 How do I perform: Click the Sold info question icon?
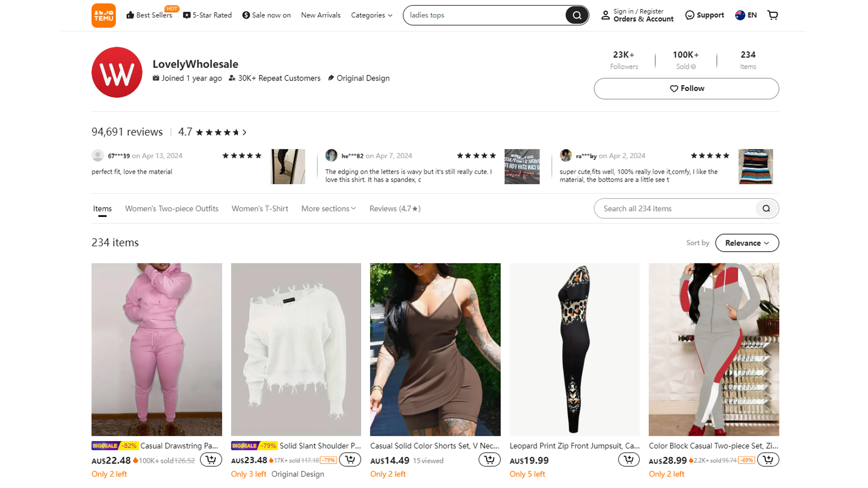pyautogui.click(x=693, y=67)
